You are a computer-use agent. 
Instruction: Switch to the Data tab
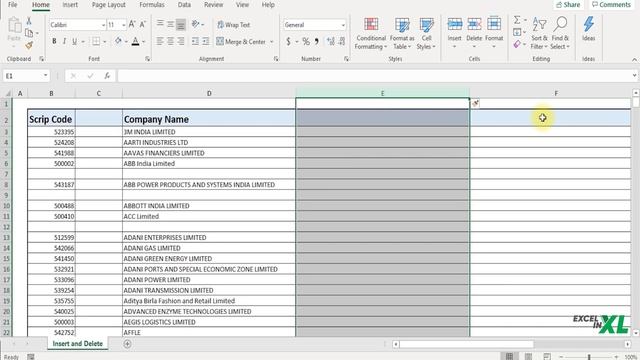[x=184, y=5]
